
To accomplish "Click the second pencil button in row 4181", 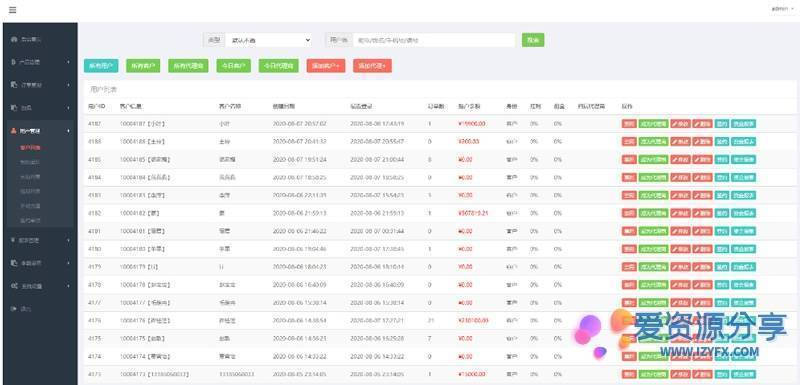I will point(702,231).
